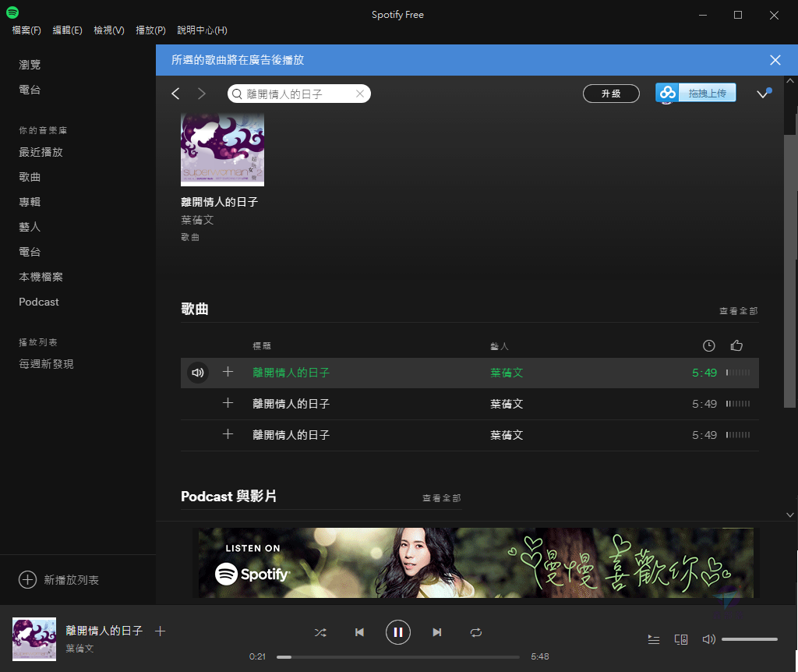This screenshot has width=798, height=672.
Task: Open the 檔案(F) menu
Action: point(26,30)
